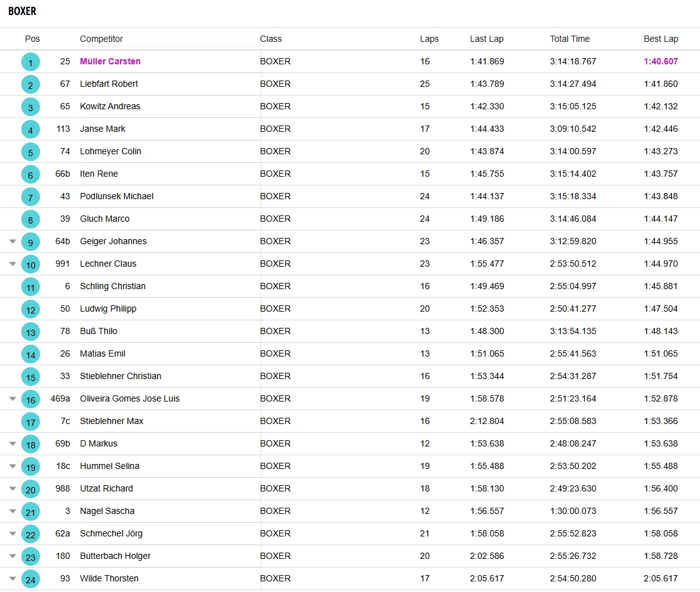Viewport: 700px width, 592px height.
Task: Click the Laps column header
Action: click(429, 39)
